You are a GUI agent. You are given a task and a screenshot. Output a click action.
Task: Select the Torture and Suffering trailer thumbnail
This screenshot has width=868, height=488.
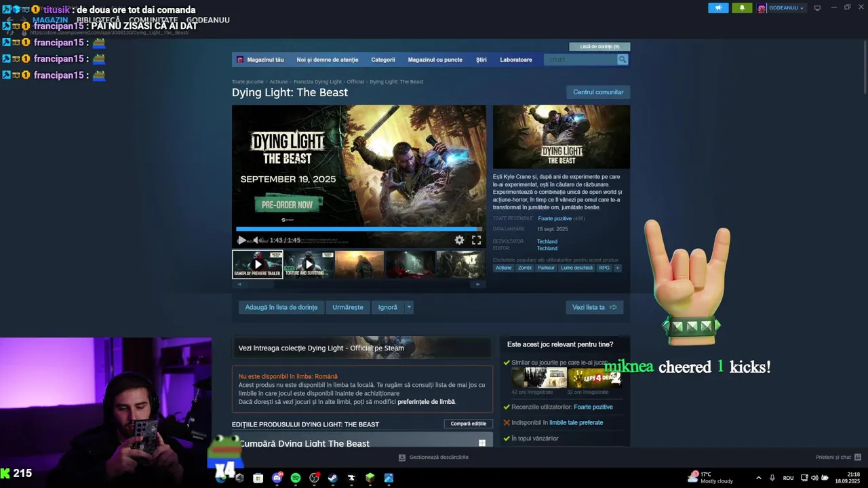pyautogui.click(x=309, y=264)
